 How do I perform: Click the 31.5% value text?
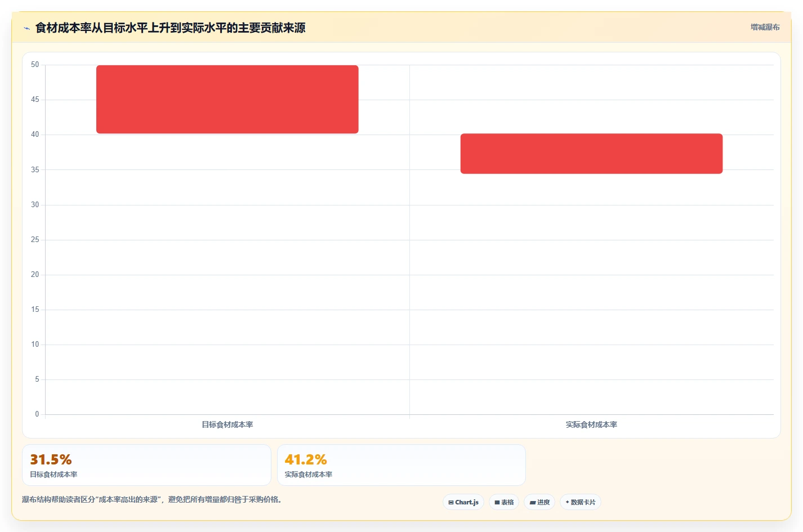coord(51,459)
